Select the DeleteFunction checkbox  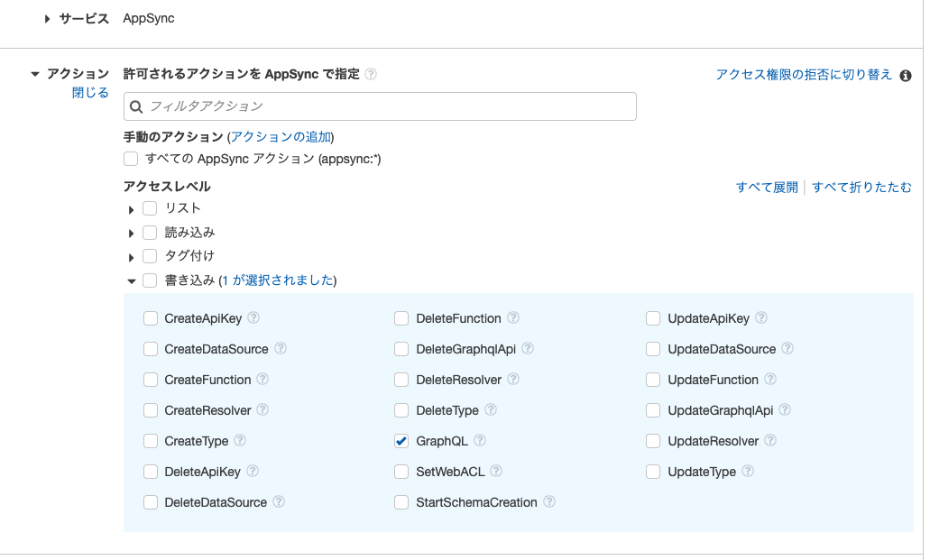pos(401,318)
